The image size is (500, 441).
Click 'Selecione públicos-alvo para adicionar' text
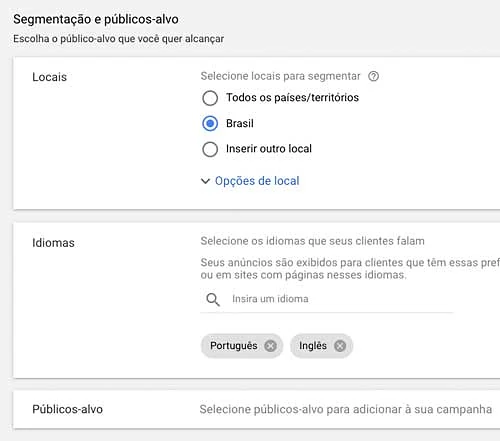pyautogui.click(x=345, y=409)
